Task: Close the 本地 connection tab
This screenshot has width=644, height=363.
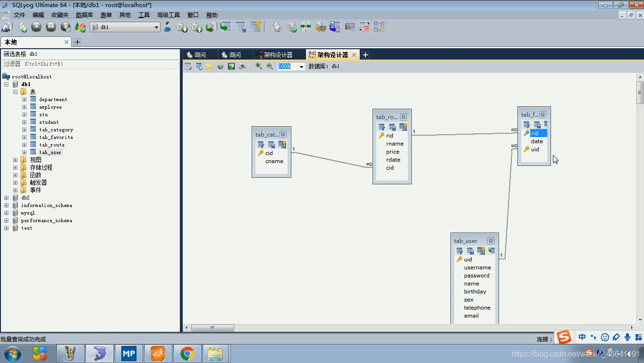Action: pyautogui.click(x=66, y=42)
